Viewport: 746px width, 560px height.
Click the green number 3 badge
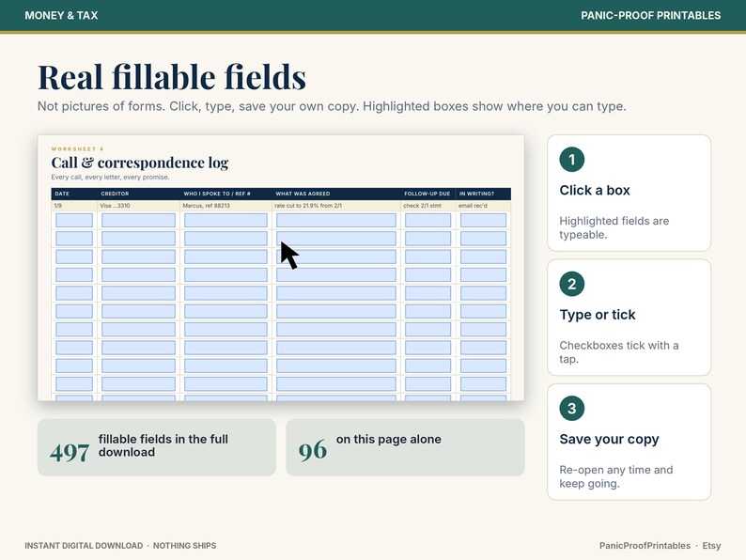pyautogui.click(x=572, y=408)
